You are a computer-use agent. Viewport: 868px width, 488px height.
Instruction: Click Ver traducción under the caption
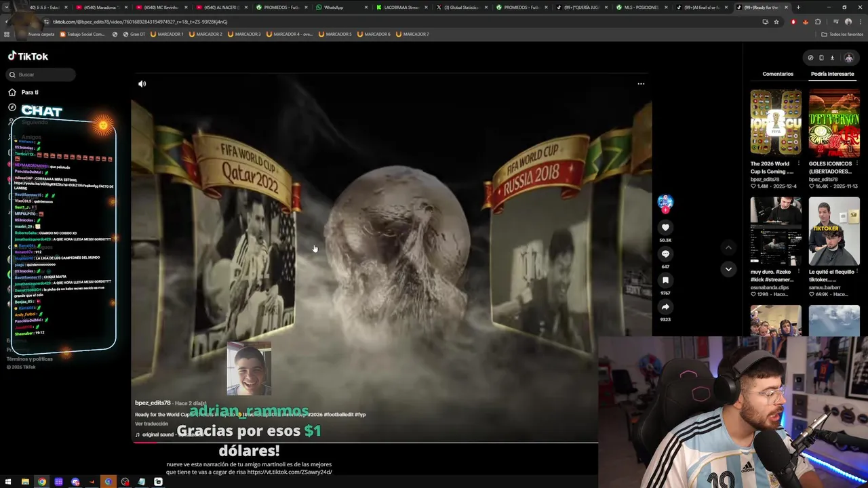click(x=151, y=424)
